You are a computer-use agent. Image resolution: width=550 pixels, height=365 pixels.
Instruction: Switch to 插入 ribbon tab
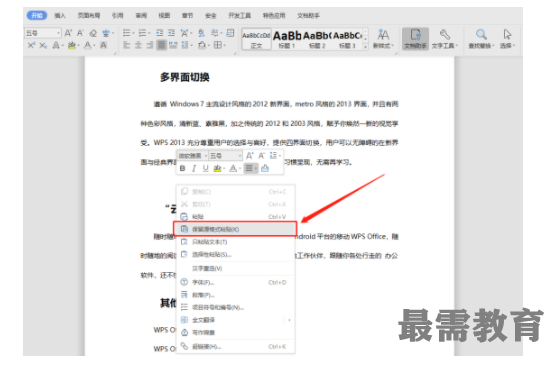[x=60, y=15]
